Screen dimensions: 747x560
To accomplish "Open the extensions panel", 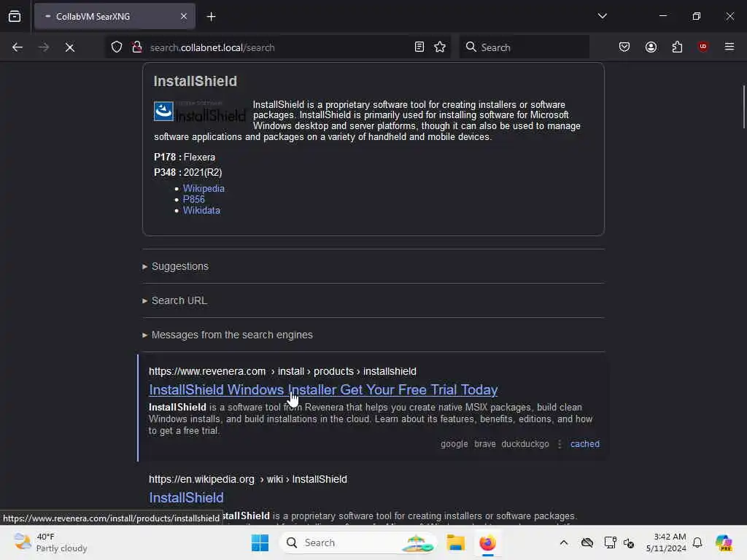I will 677,47.
